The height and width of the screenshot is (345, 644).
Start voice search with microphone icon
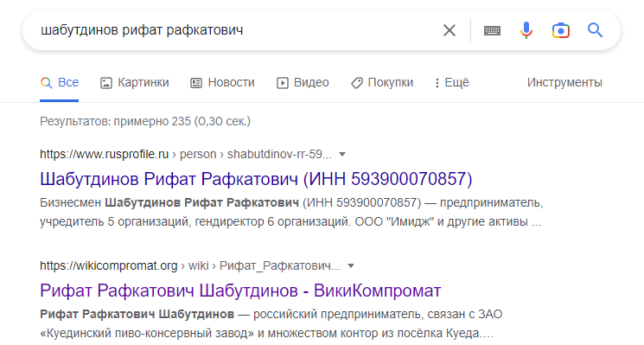[x=526, y=30]
